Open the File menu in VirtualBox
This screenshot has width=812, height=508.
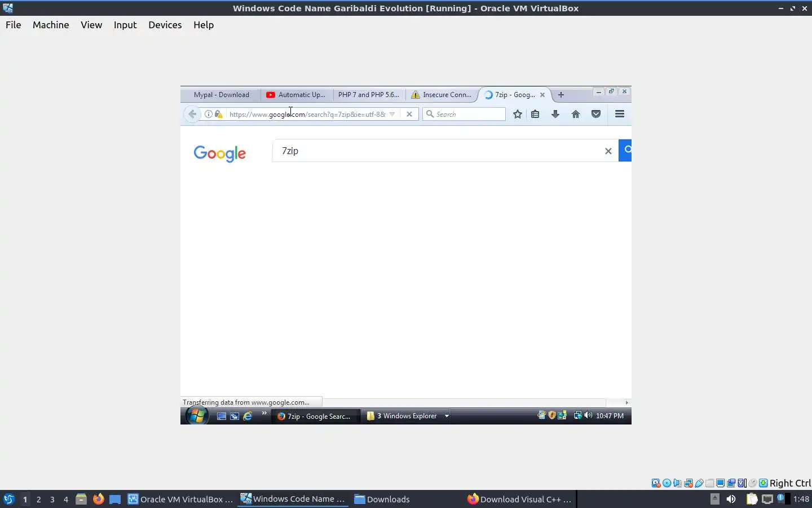click(13, 25)
